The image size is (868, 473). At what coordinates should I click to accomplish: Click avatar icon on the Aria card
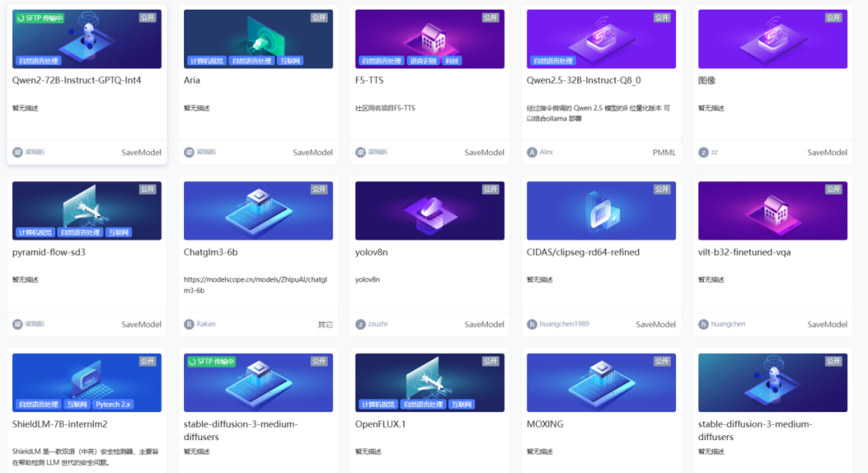coord(189,152)
